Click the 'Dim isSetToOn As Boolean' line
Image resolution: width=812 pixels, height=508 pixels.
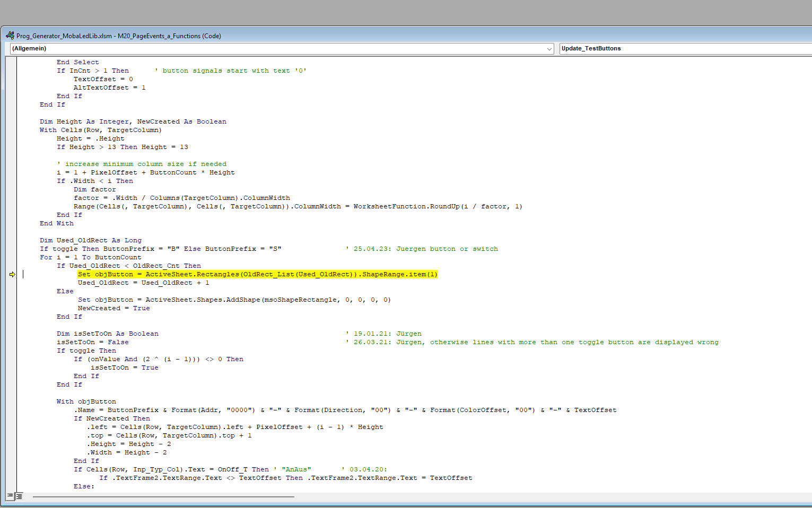(108, 334)
